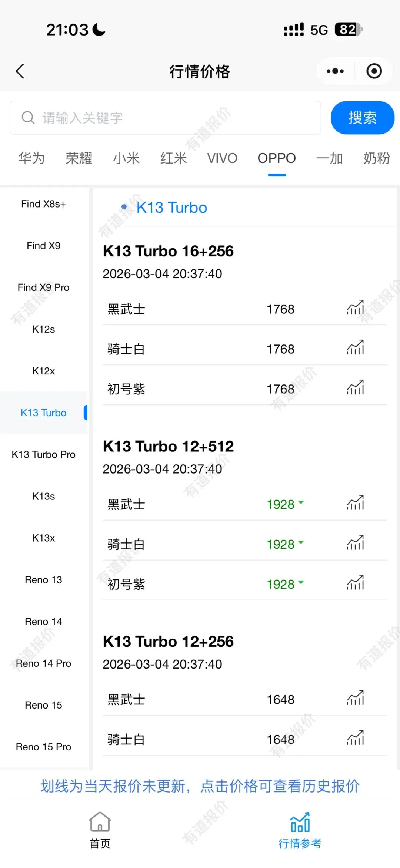Select Reno 15 in model sidebar
This screenshot has height=868, width=400.
[x=43, y=705]
